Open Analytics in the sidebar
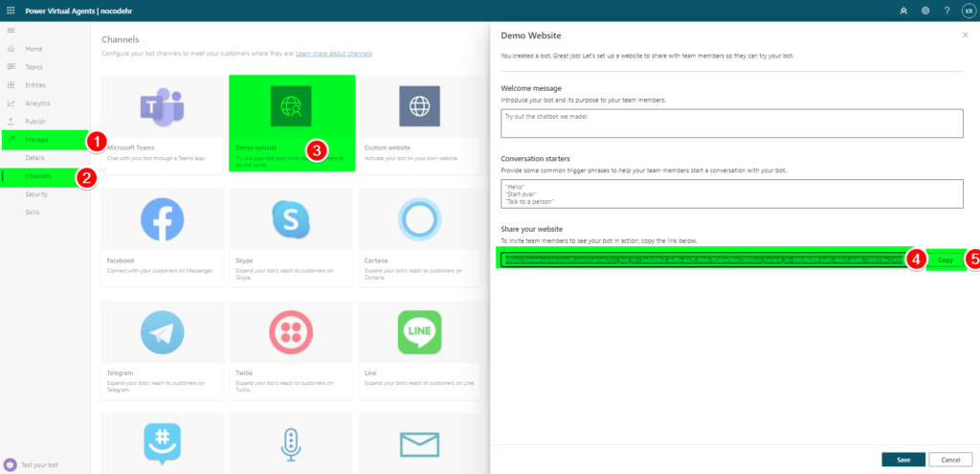 click(x=37, y=103)
